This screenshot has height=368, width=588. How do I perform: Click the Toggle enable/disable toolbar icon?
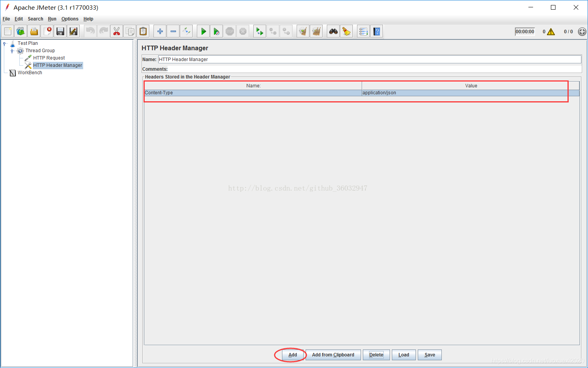pos(186,31)
